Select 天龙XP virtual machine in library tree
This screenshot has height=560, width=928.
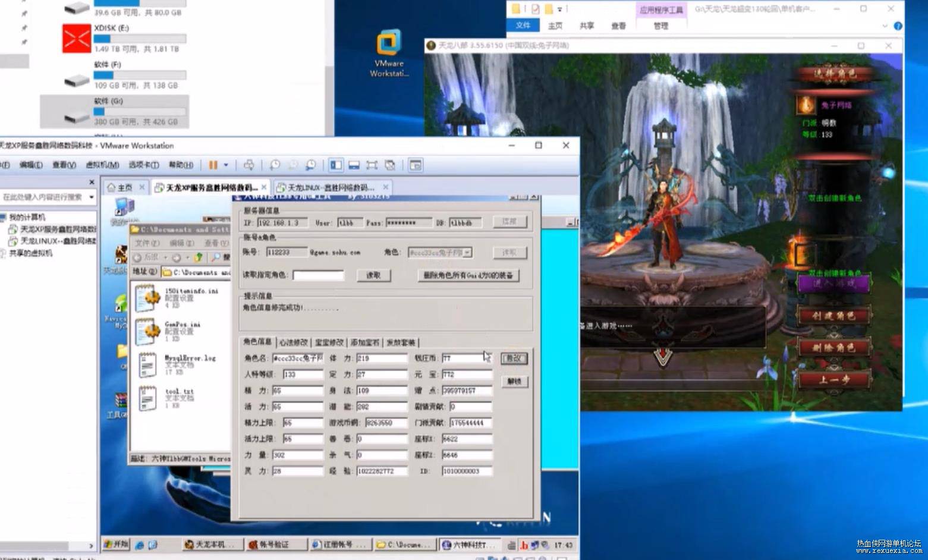point(52,229)
